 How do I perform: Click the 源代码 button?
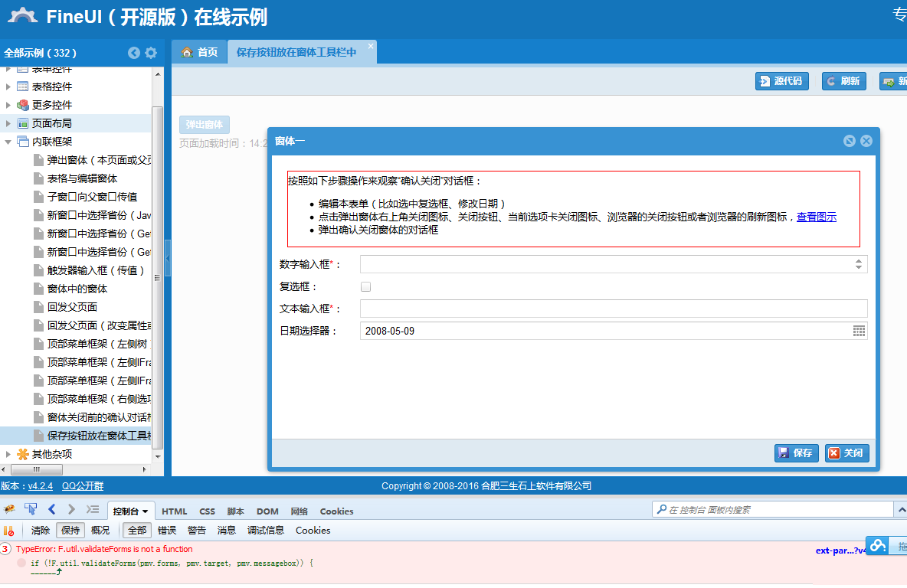(781, 81)
